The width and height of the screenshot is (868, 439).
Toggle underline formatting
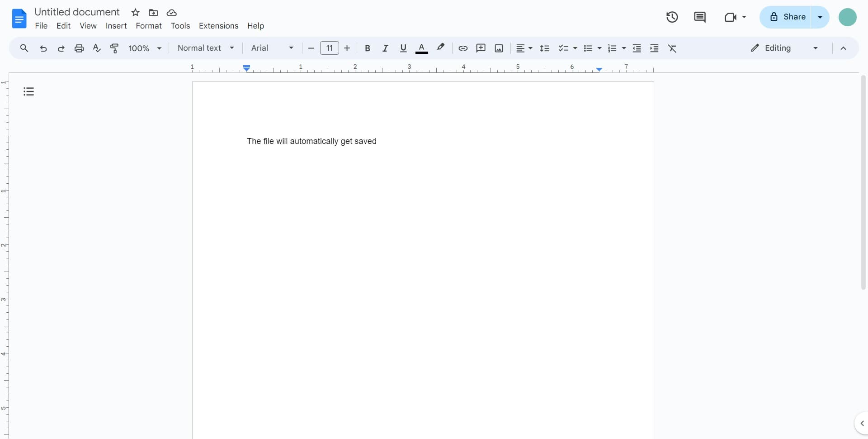coord(403,48)
